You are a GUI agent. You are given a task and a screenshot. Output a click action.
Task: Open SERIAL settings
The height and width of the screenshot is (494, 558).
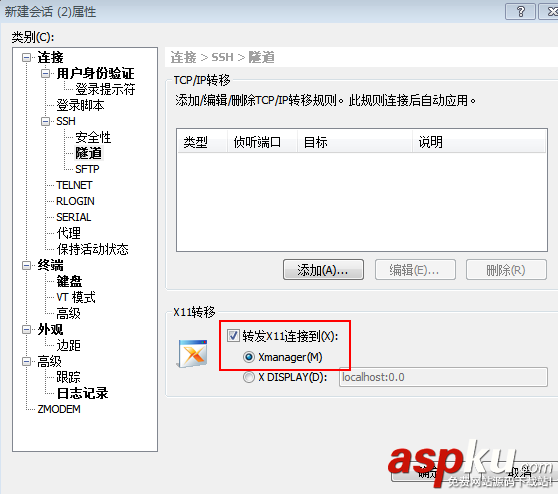pyautogui.click(x=74, y=217)
